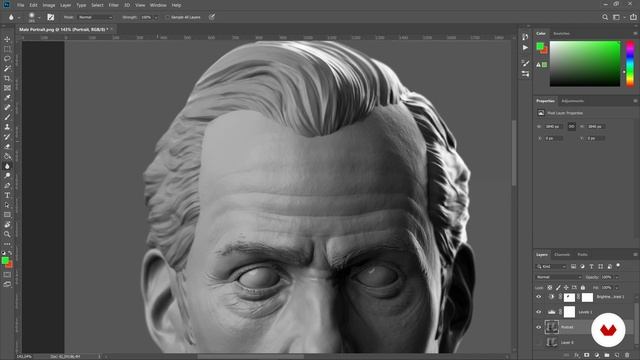Open the Strength slider dropdown arrow
Viewport: 640px width, 360px height.
tap(156, 18)
